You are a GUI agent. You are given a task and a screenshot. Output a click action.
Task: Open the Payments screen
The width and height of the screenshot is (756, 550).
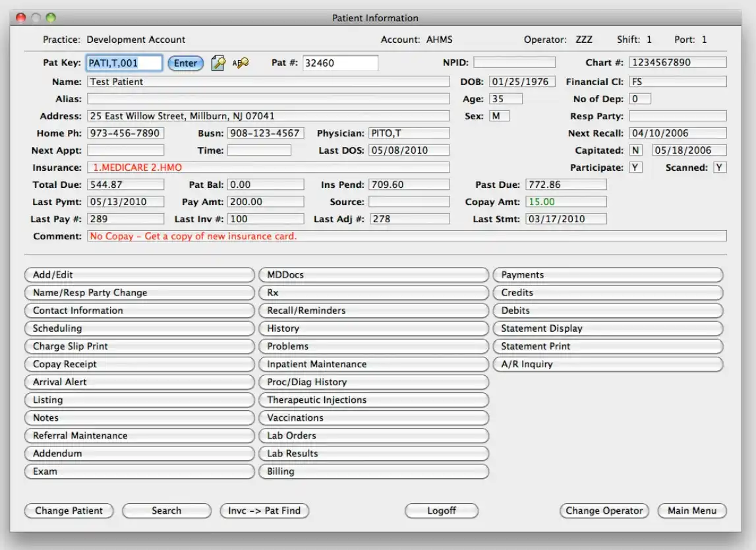tap(607, 274)
